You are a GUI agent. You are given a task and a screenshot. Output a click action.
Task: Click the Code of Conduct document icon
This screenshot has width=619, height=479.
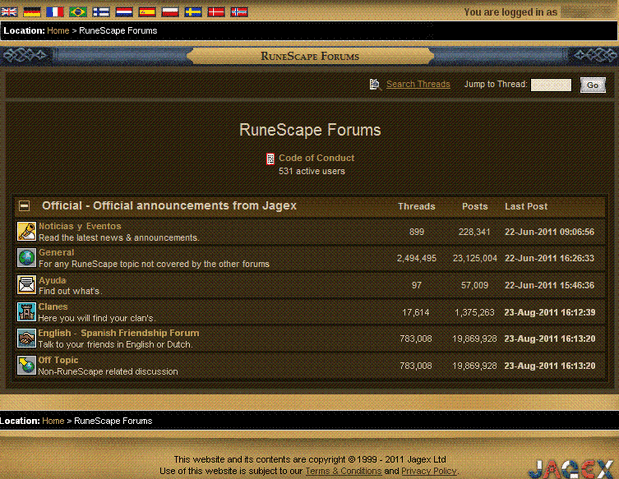[x=270, y=159]
